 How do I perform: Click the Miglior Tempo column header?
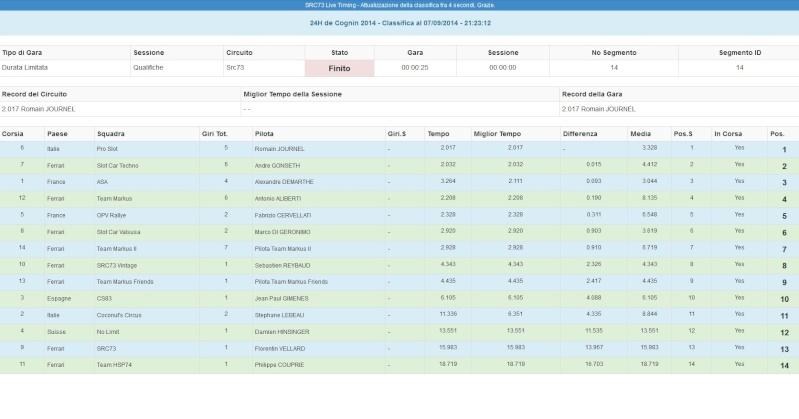pyautogui.click(x=497, y=134)
